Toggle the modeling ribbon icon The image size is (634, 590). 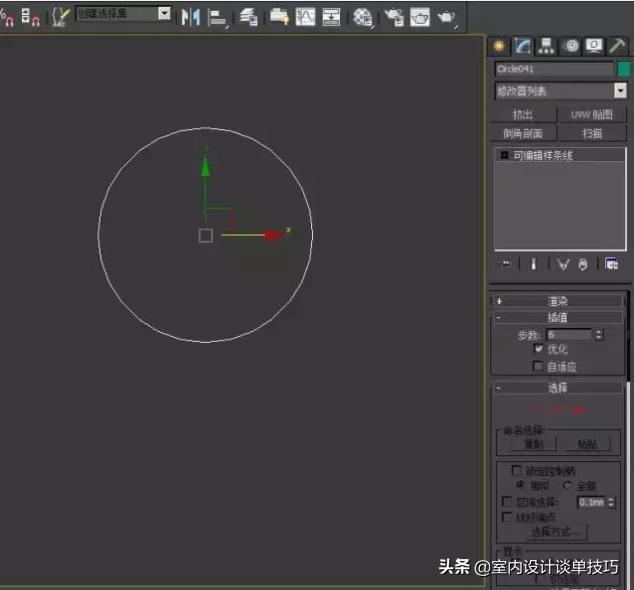click(x=279, y=17)
